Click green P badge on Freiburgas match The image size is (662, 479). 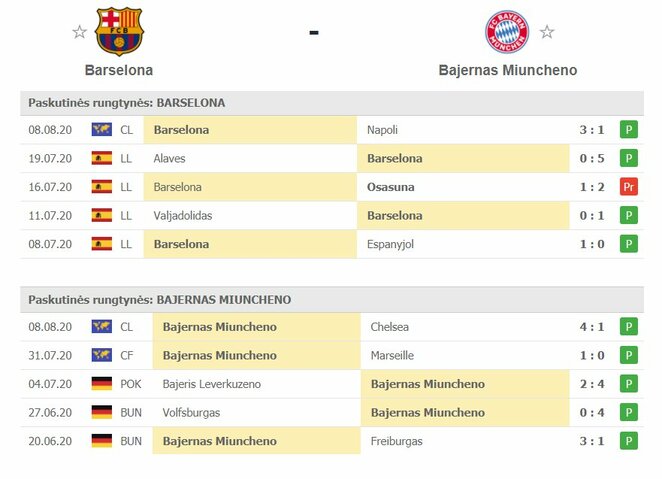click(x=628, y=441)
